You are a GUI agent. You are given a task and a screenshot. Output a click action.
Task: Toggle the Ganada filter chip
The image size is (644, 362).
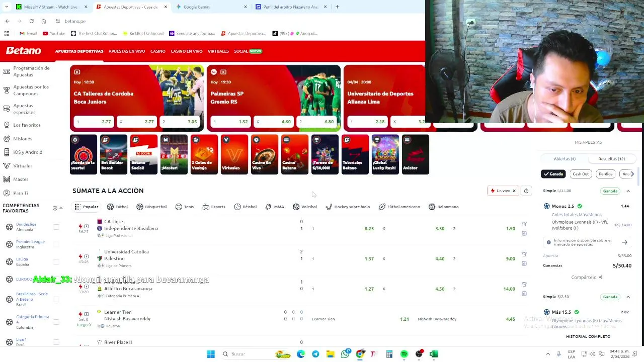(x=553, y=174)
